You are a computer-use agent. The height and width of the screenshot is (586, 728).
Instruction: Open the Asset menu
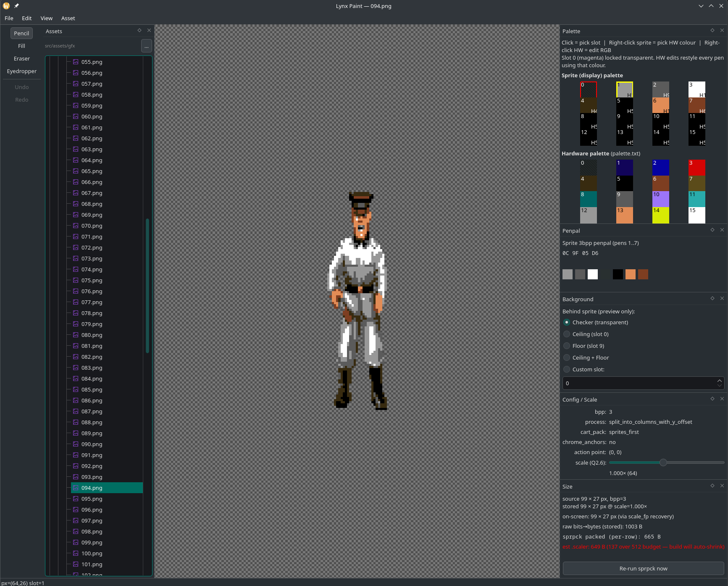point(68,18)
